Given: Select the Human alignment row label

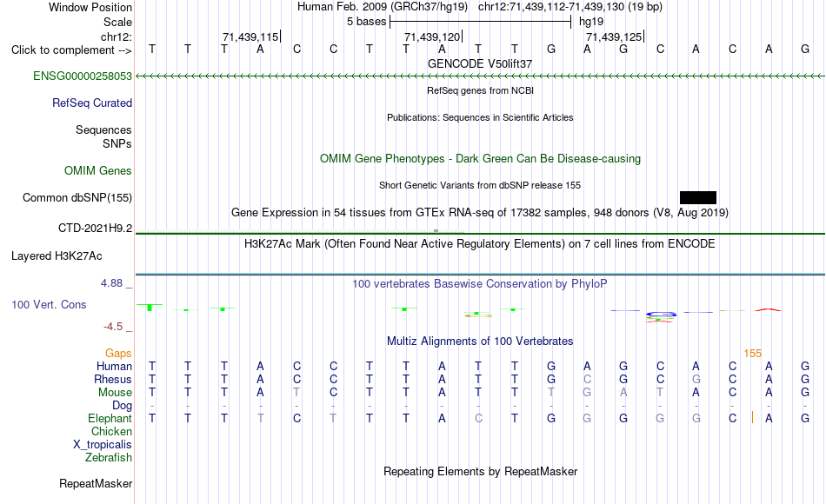Looking at the screenshot, I should coord(114,367).
